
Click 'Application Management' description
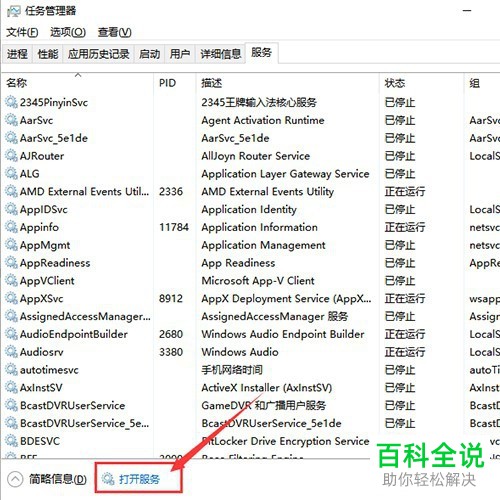pos(263,245)
